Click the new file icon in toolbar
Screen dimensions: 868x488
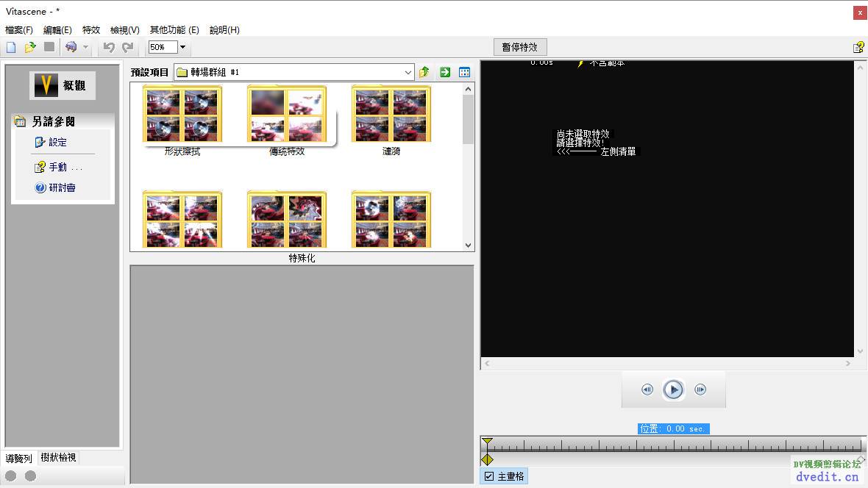pyautogui.click(x=11, y=47)
